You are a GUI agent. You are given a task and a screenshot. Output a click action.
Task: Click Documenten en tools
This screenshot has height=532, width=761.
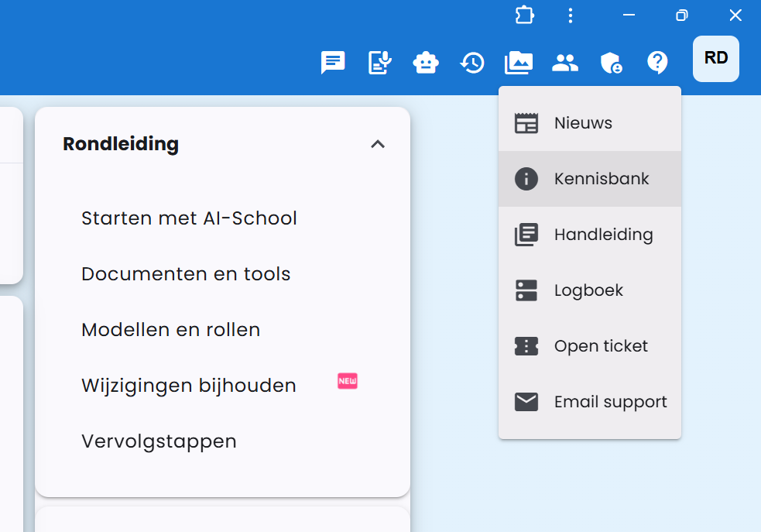tap(186, 274)
